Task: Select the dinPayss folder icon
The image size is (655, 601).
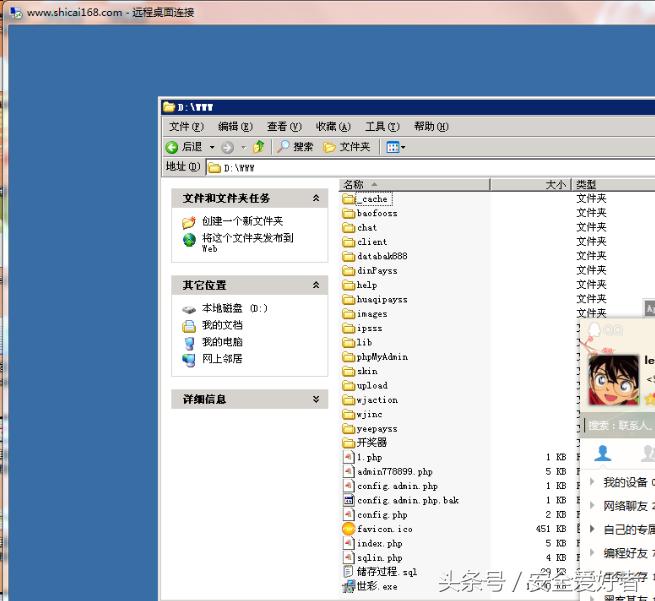Action: pyautogui.click(x=348, y=271)
